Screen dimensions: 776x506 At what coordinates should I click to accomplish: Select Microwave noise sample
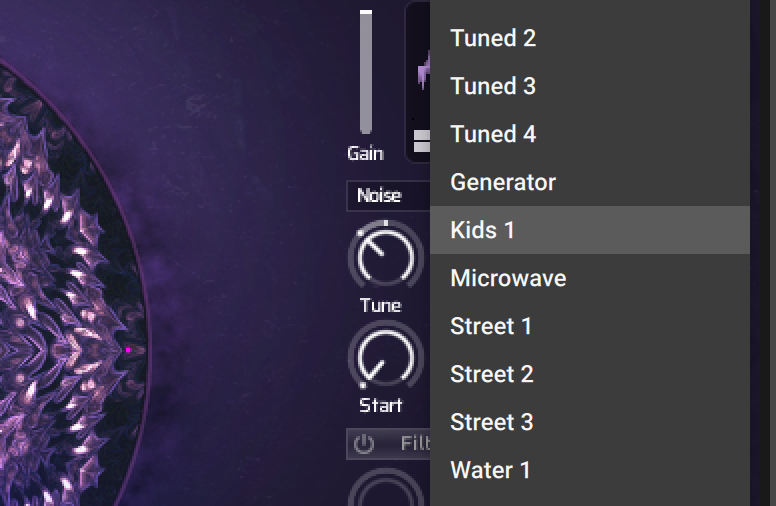click(x=589, y=278)
